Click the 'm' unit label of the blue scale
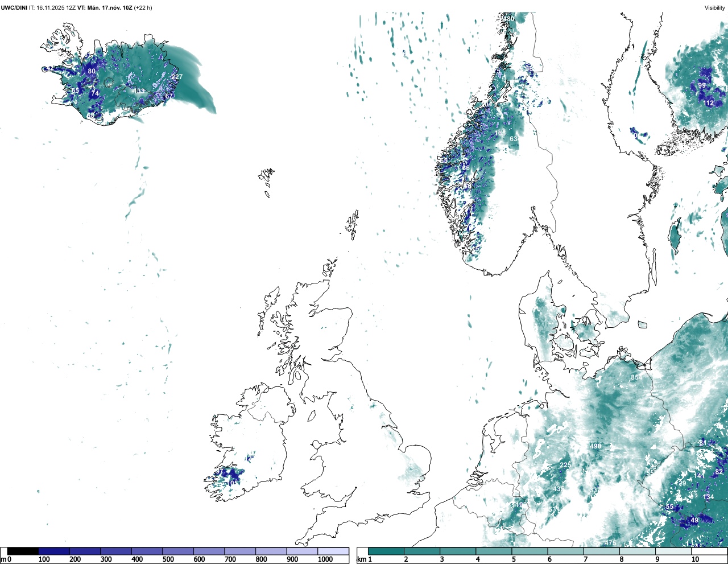This screenshot has height=564, width=728. 3,559
